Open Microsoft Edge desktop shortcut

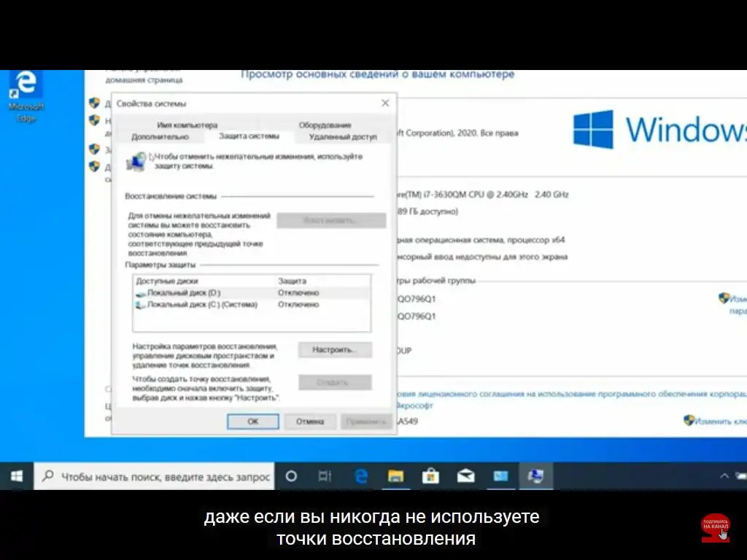tap(26, 96)
